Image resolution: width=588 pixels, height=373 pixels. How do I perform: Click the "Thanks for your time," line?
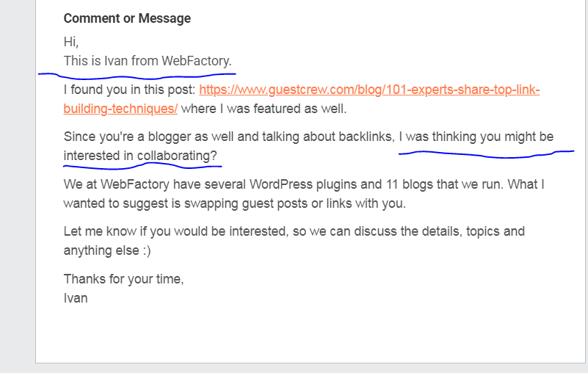(x=123, y=279)
